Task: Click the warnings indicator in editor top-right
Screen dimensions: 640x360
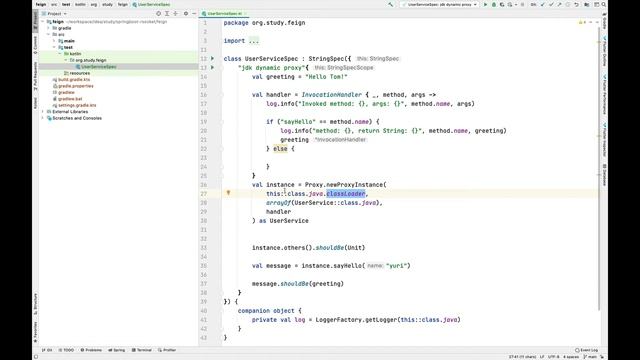Action: 582,22
